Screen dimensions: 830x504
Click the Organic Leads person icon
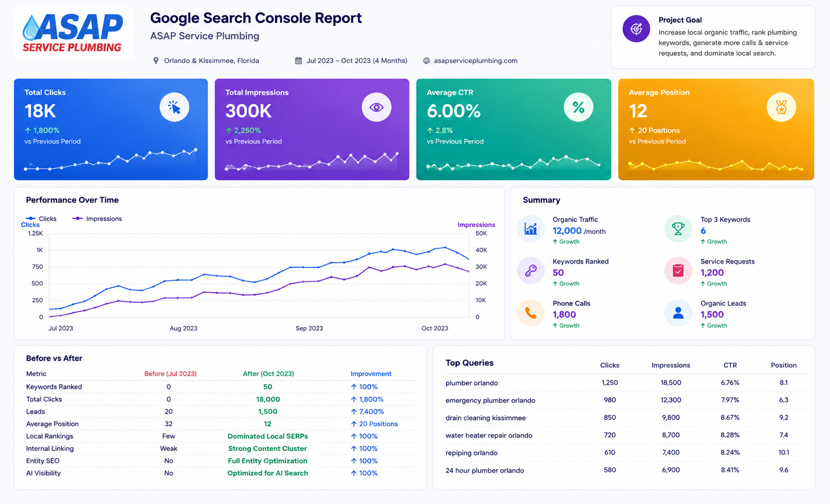[678, 313]
